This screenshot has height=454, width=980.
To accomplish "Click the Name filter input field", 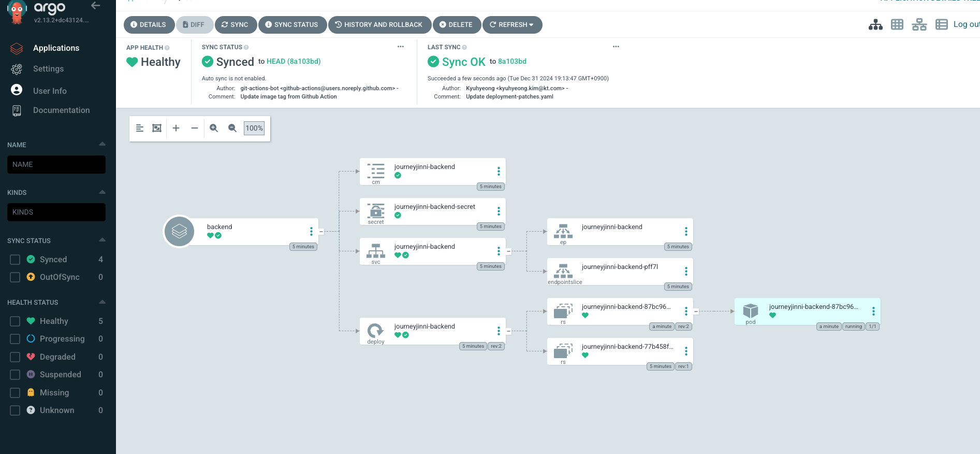I will point(56,165).
